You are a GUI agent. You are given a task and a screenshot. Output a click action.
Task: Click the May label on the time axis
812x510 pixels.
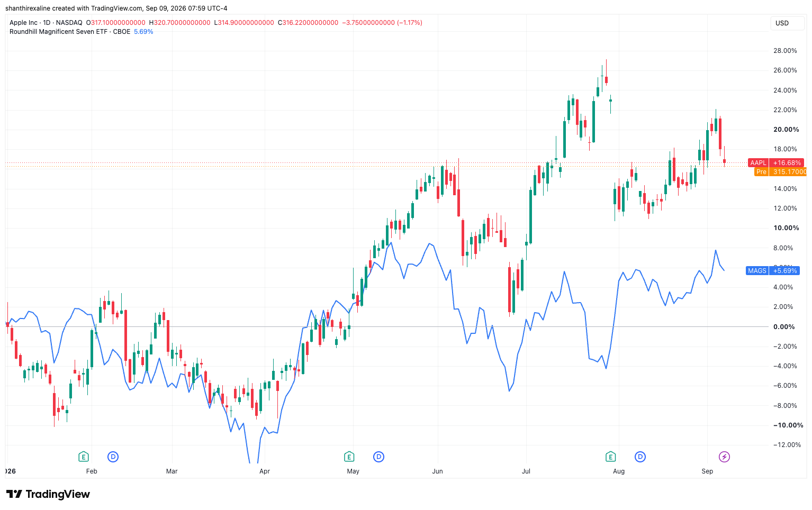[353, 471]
